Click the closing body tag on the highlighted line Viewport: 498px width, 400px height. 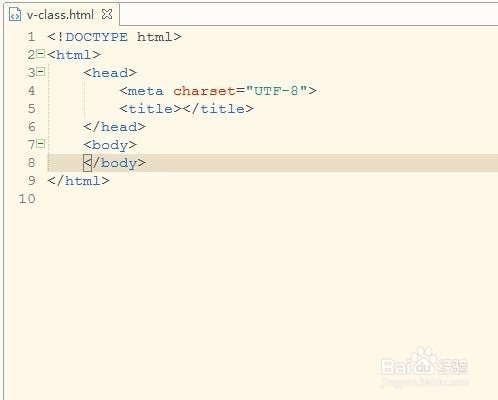[x=114, y=163]
